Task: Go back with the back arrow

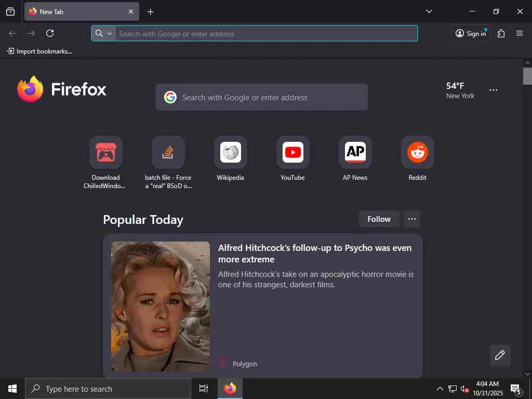Action: point(12,33)
